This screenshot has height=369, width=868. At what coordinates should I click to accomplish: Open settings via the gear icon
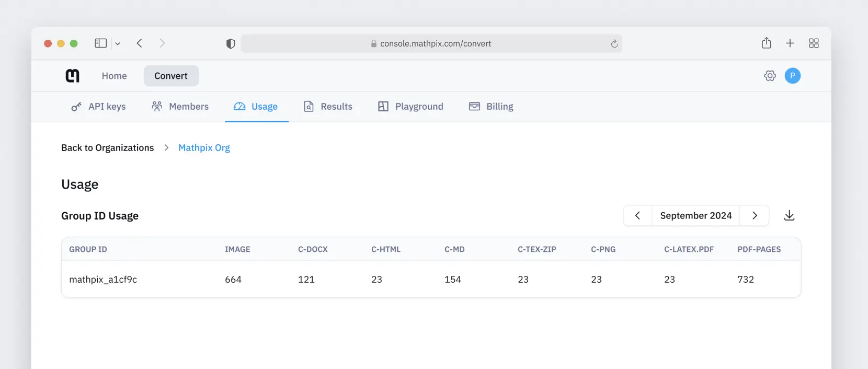[x=770, y=76]
